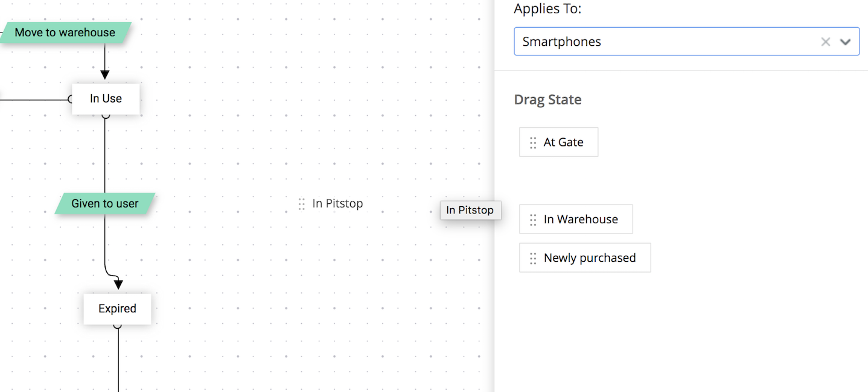Click the connector port below In Use node
This screenshot has height=392, width=868.
(x=106, y=115)
